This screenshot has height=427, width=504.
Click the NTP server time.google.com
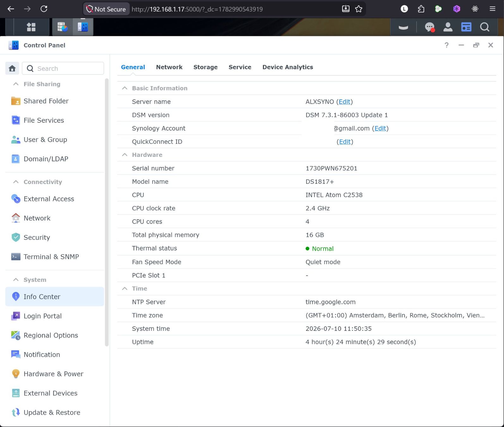(330, 302)
